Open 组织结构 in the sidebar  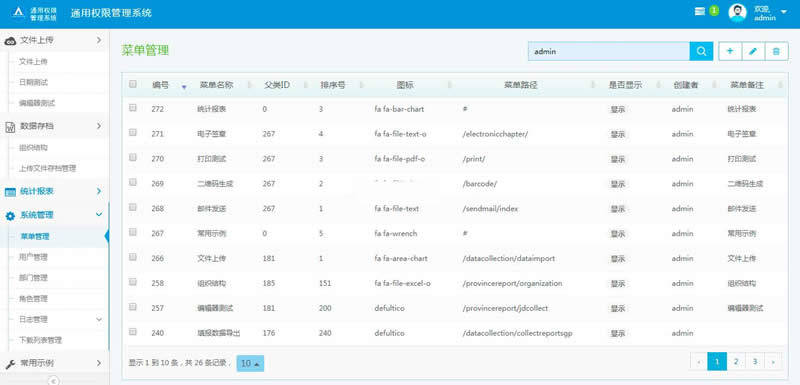tap(33, 148)
